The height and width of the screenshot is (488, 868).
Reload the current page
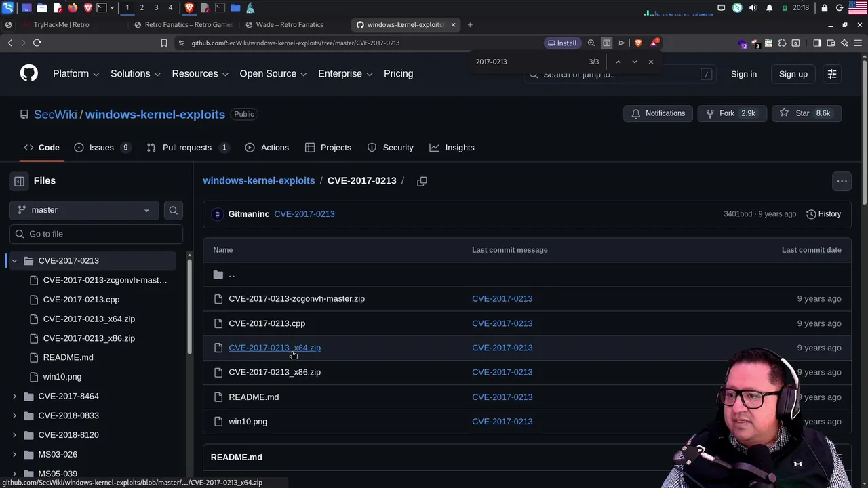tap(37, 43)
